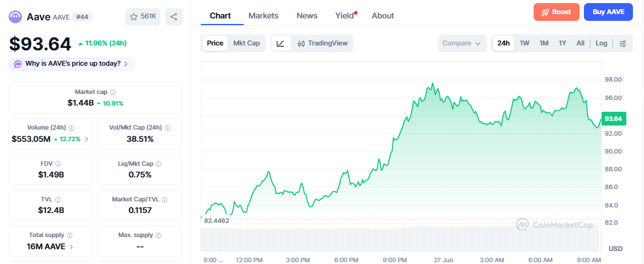Toggle Log scale on chart
644x264 pixels.
[601, 43]
